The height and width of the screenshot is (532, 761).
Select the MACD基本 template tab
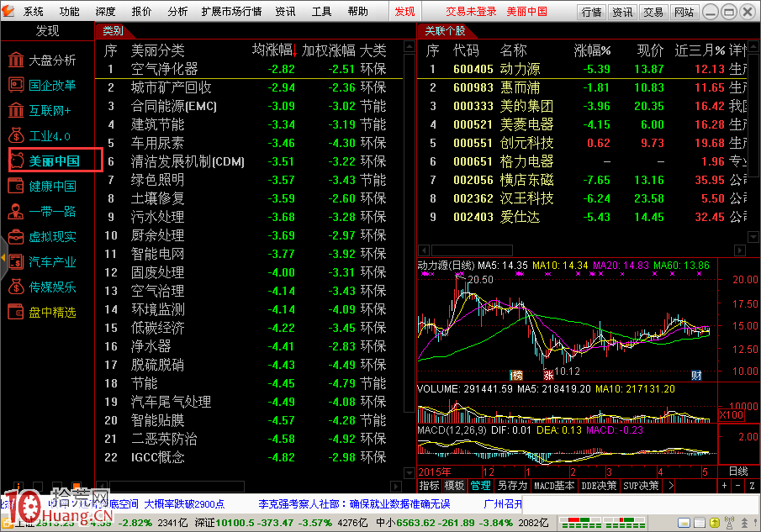(554, 486)
